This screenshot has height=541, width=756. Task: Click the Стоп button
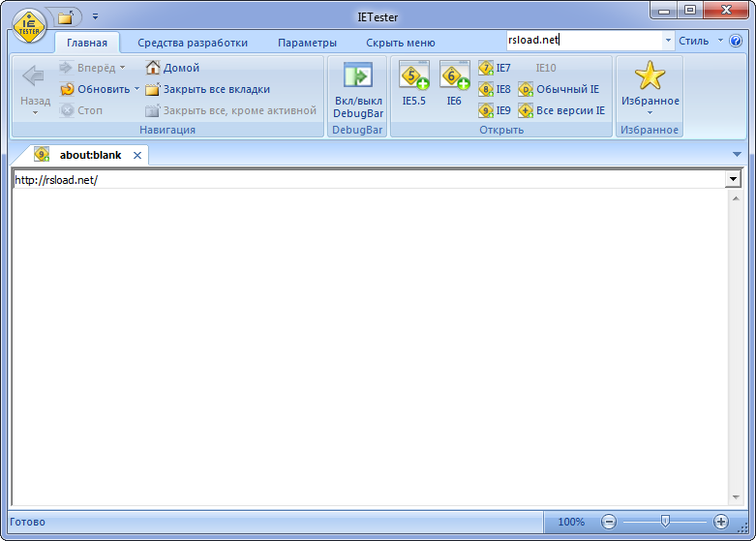tap(81, 110)
